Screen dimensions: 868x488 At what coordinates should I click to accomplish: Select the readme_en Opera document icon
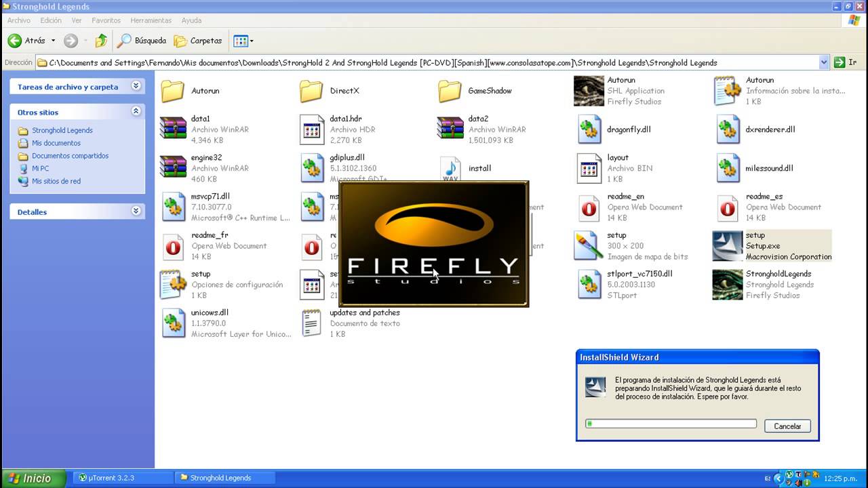589,207
